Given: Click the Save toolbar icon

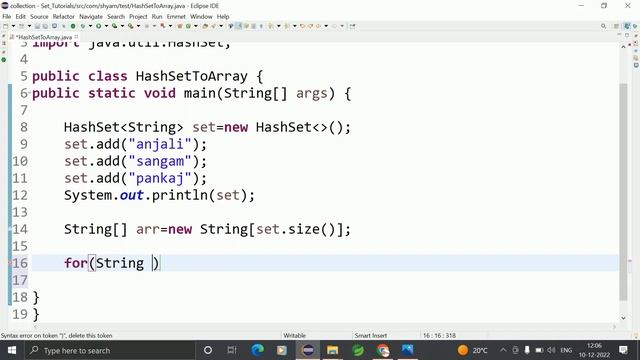Looking at the screenshot, I should [x=37, y=26].
